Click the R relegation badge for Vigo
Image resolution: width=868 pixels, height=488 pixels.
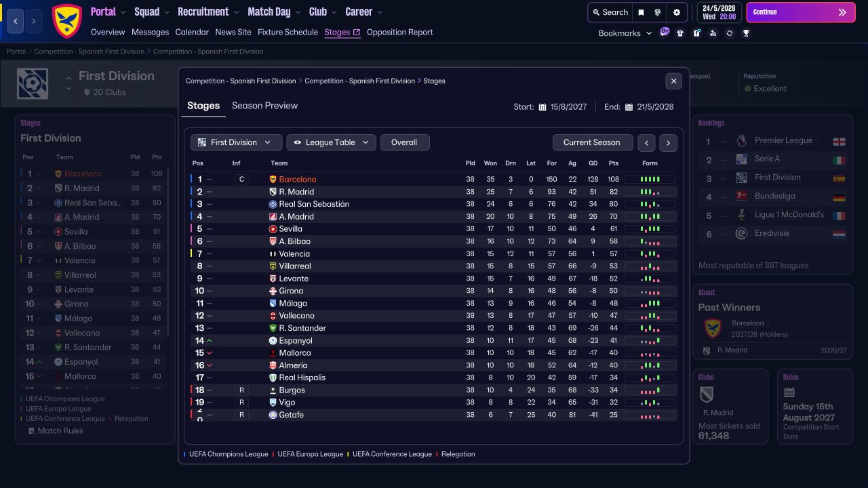pyautogui.click(x=241, y=403)
